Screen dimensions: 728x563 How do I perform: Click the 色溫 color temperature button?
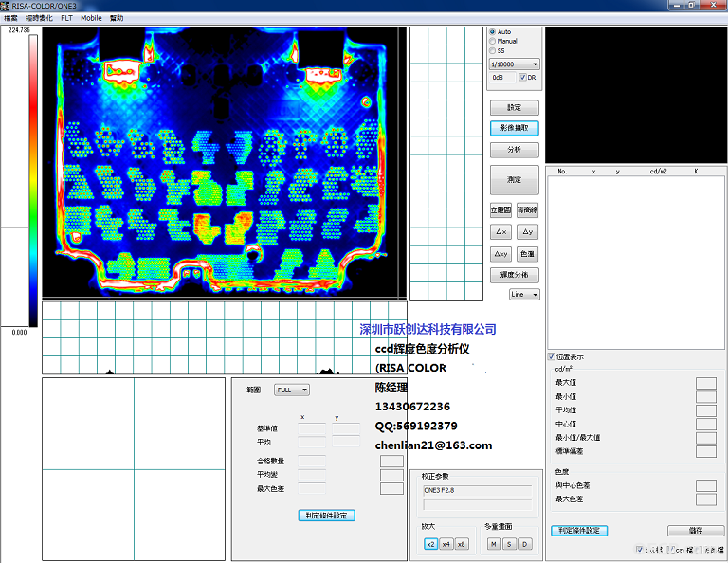point(527,254)
